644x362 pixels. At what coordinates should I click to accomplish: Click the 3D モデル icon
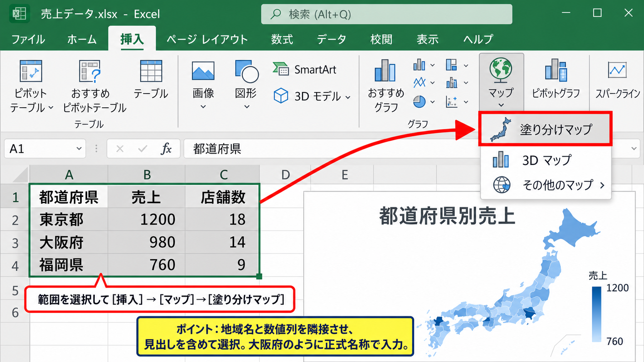click(x=281, y=95)
